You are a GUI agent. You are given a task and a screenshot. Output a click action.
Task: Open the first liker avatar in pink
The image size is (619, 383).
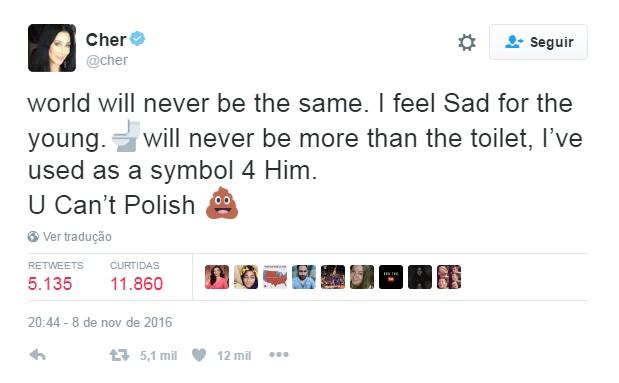click(217, 277)
